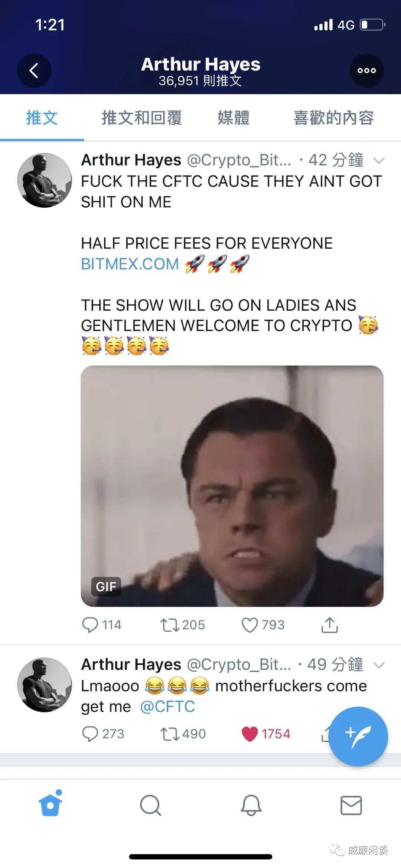This screenshot has height=868, width=401.
Task: Retweet the post with 490 retweets
Action: (169, 734)
